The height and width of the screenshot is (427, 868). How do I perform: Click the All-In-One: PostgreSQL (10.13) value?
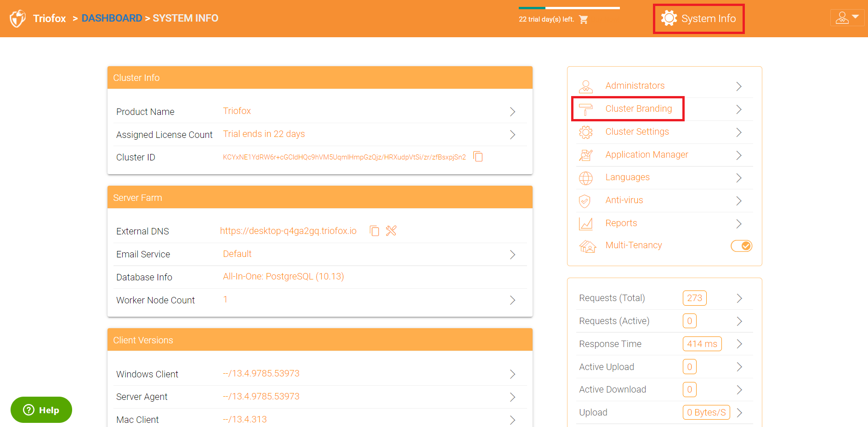point(283,276)
